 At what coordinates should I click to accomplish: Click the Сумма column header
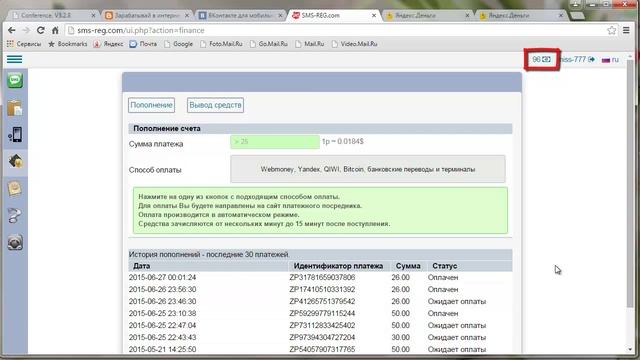(408, 266)
